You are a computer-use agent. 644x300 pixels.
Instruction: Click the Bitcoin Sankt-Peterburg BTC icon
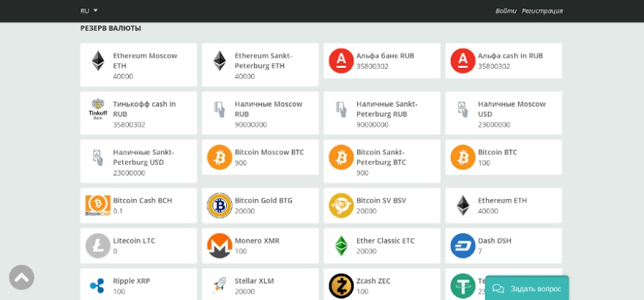341,157
